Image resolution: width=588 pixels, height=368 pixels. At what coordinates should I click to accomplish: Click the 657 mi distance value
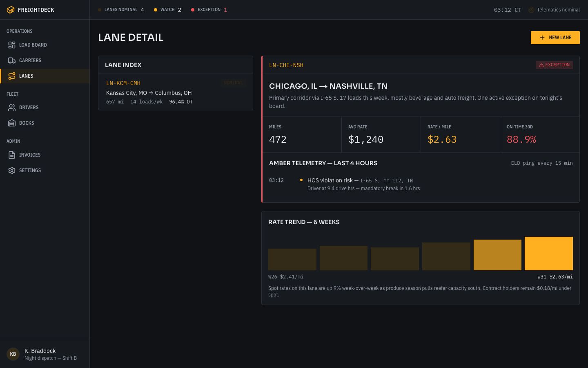tap(115, 102)
